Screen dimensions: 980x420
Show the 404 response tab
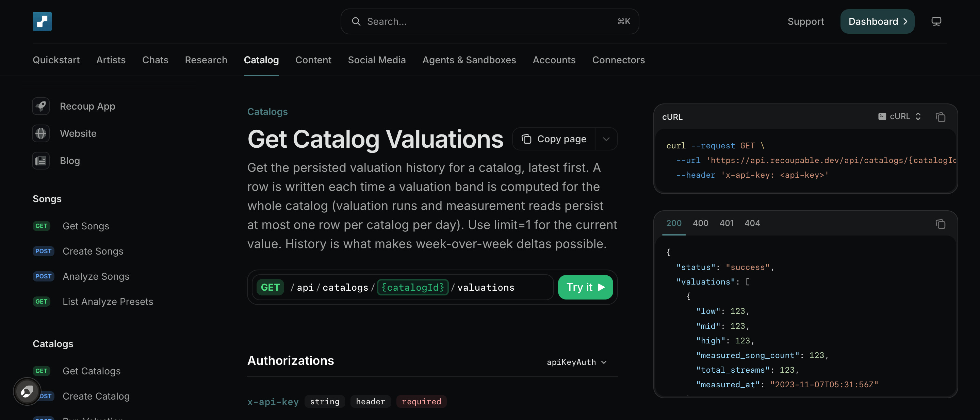click(752, 223)
